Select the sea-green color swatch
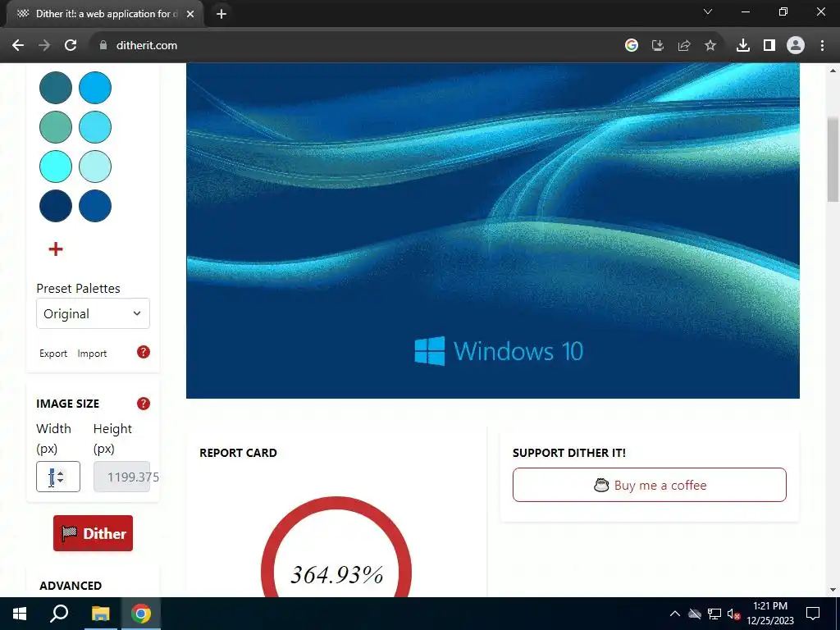This screenshot has width=840, height=630. click(56, 127)
